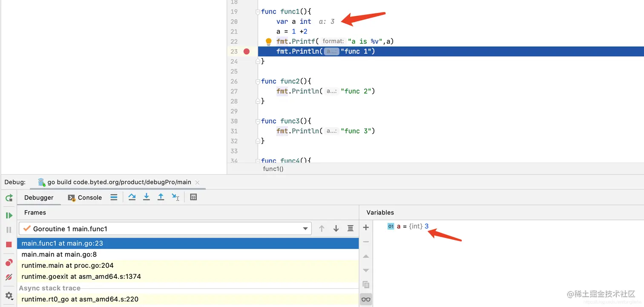Switch to the Debugger tab
The image size is (644, 307).
[39, 197]
